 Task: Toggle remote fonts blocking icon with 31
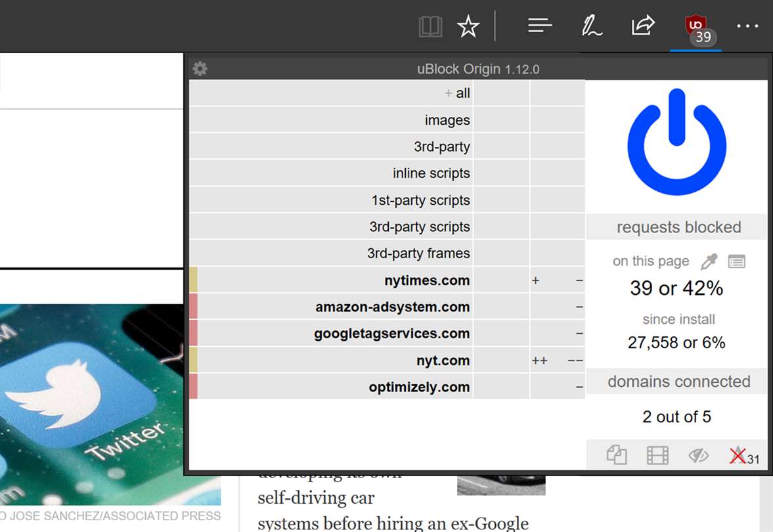743,456
